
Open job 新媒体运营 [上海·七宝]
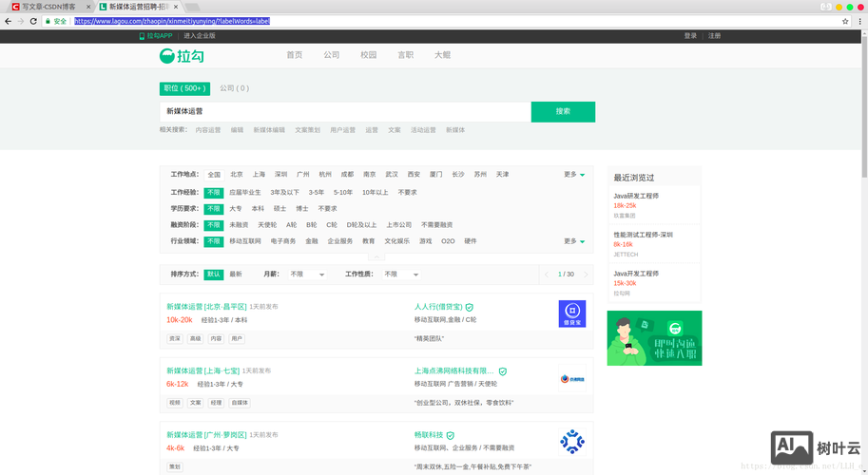[203, 370]
